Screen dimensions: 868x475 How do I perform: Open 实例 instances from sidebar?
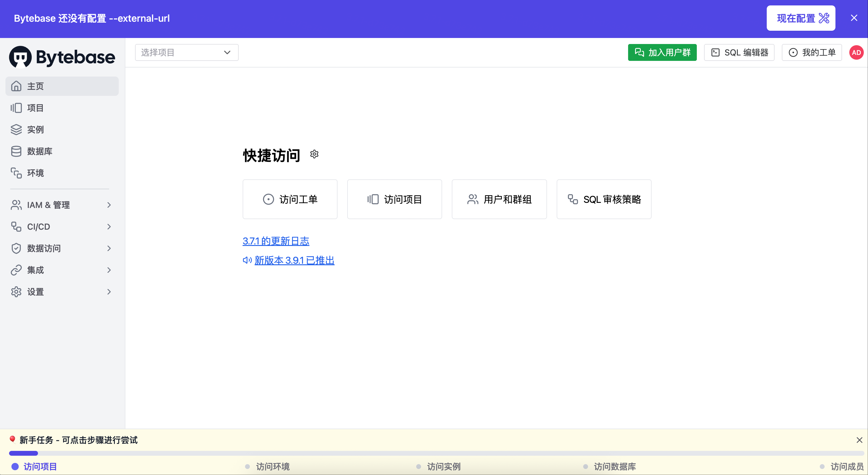(62, 130)
